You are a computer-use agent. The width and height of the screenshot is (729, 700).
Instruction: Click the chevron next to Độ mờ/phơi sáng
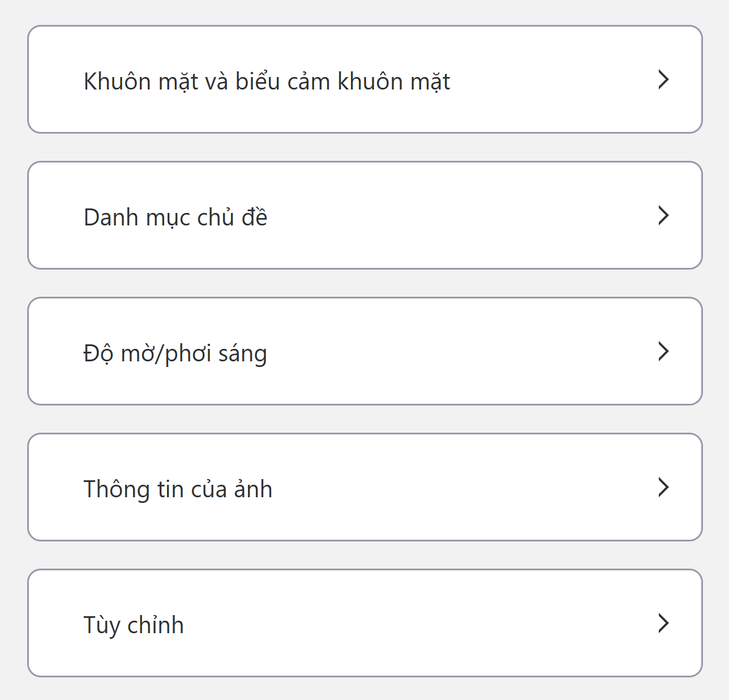(663, 351)
